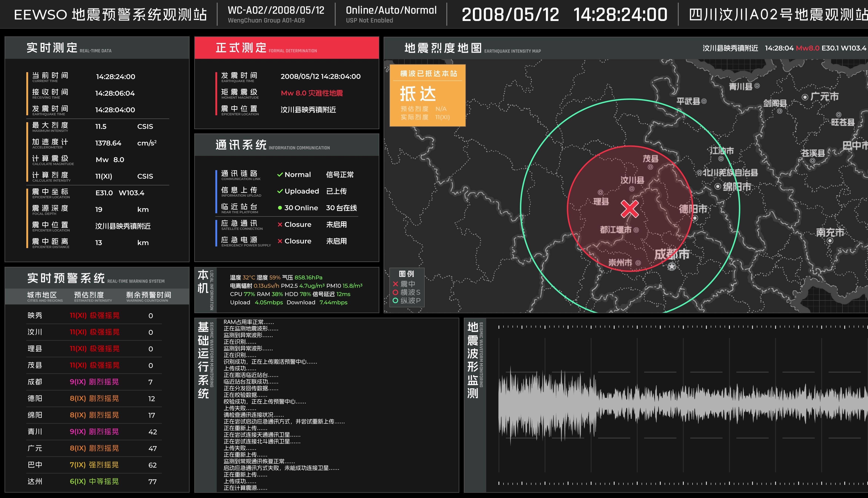Click the 震中 X icon in map legend
This screenshot has height=498, width=868.
[395, 284]
